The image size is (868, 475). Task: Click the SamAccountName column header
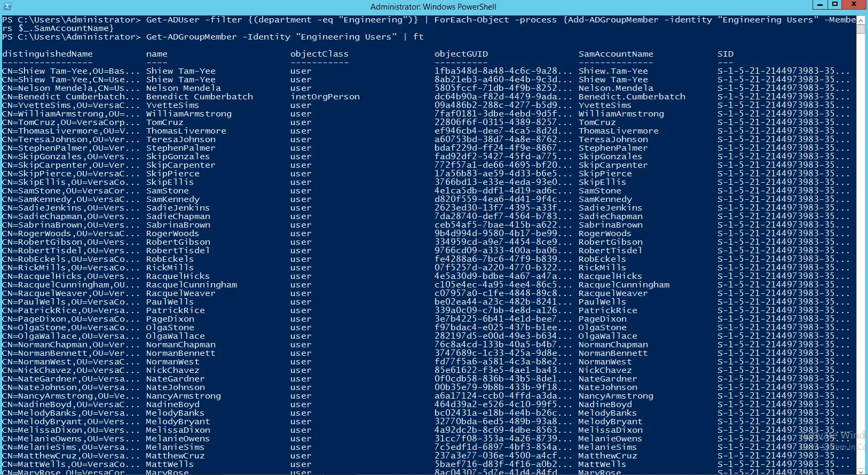click(616, 54)
